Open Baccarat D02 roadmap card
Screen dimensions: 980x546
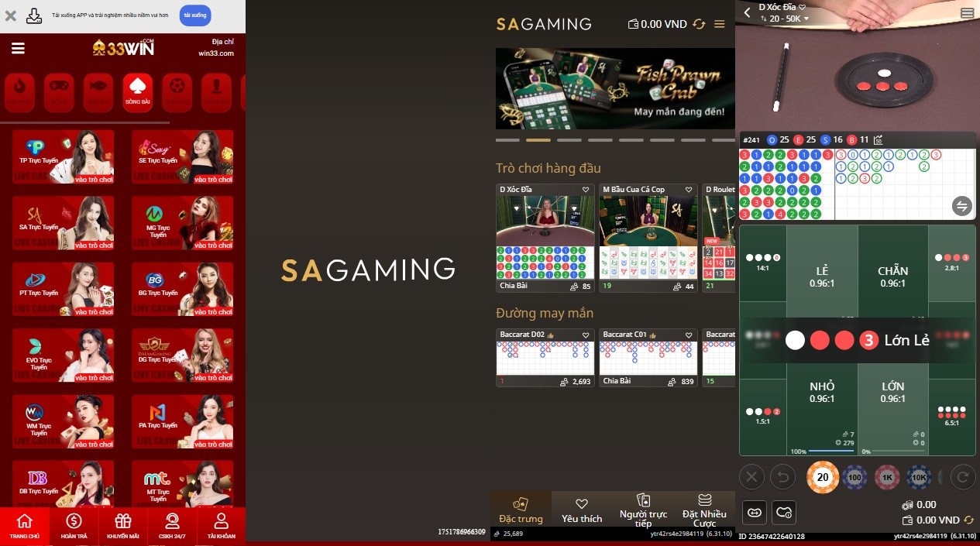coord(545,358)
